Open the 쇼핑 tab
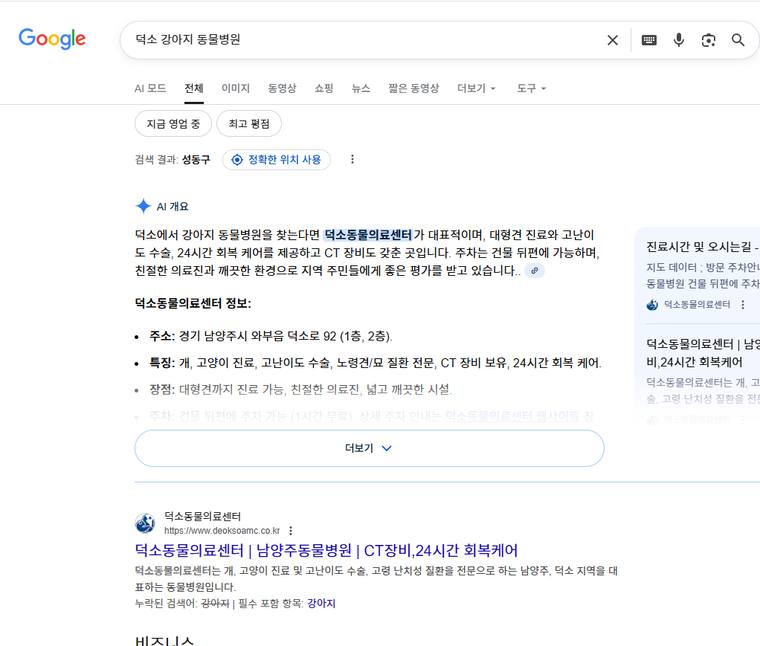The height and width of the screenshot is (646, 760). [x=324, y=88]
